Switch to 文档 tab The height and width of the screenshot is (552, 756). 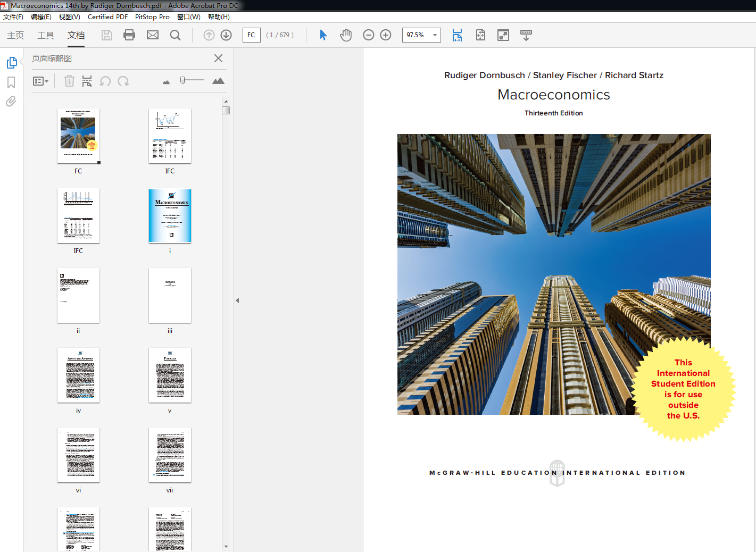pyautogui.click(x=76, y=35)
